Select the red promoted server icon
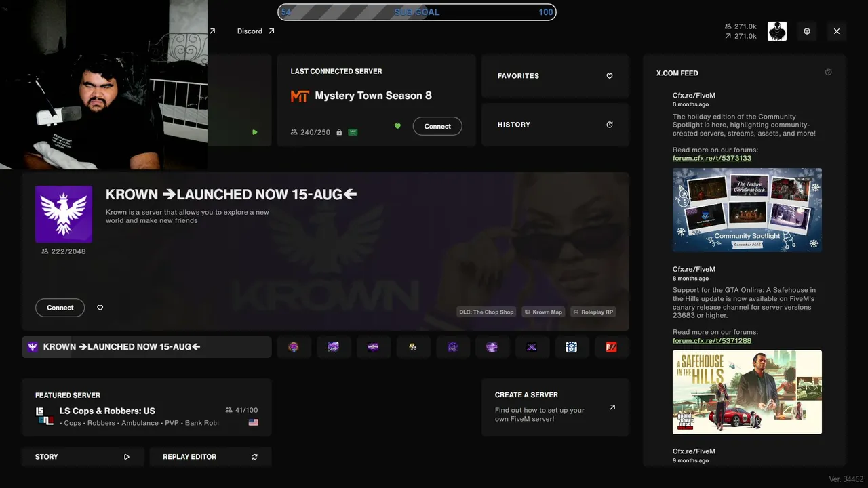This screenshot has width=868, height=488. click(x=611, y=347)
